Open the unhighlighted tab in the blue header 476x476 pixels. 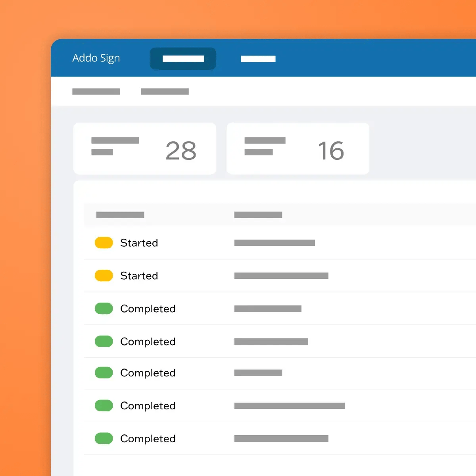click(258, 59)
